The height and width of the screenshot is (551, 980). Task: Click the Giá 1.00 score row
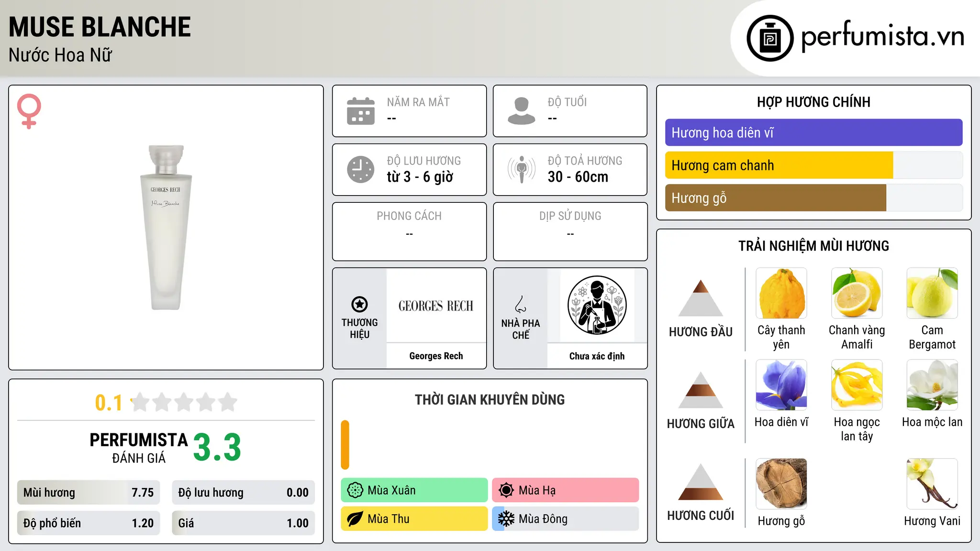244,523
